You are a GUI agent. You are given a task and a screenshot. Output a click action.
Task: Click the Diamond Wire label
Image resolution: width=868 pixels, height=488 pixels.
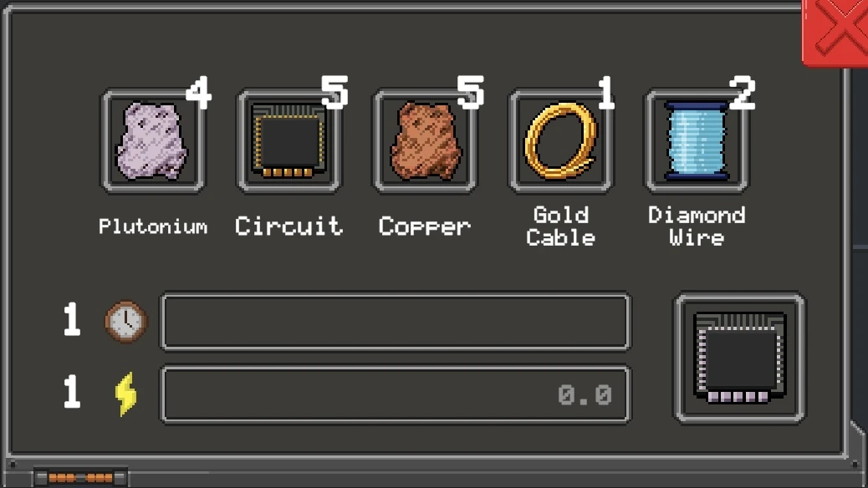click(x=697, y=226)
